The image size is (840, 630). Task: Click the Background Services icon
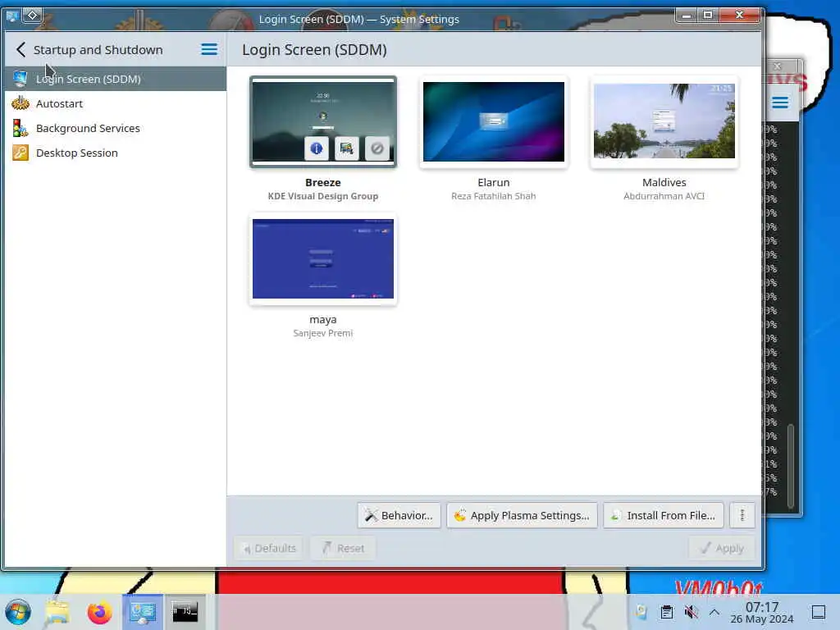21,128
